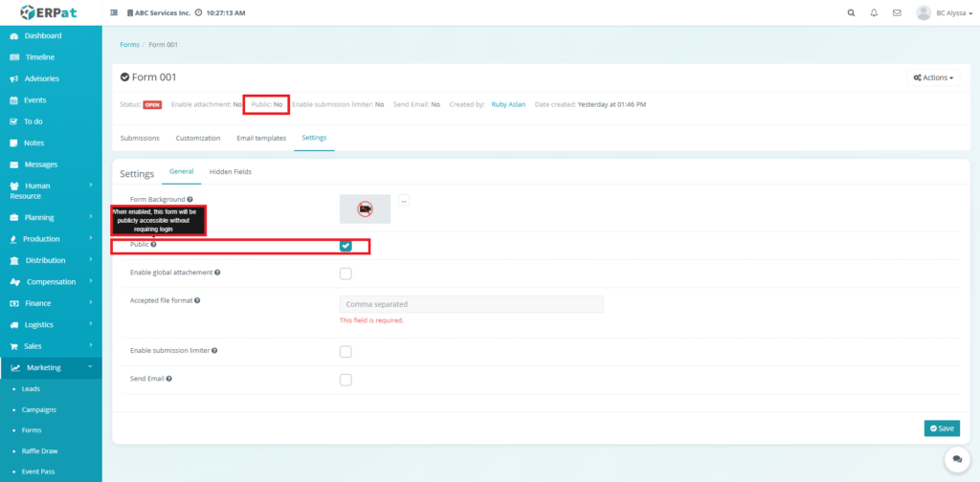Uncheck the Public checkbox
This screenshot has width=980, height=482.
(345, 246)
